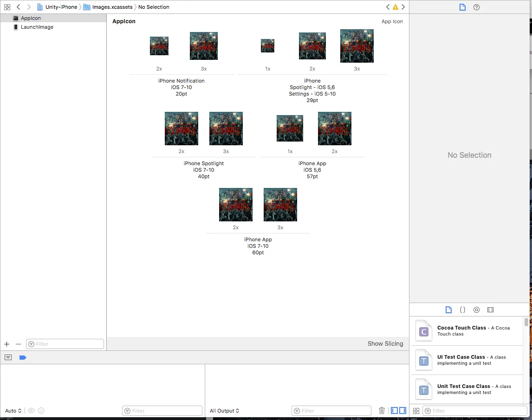Select Settings 29pt 1x icon
This screenshot has width=532, height=420.
(267, 45)
